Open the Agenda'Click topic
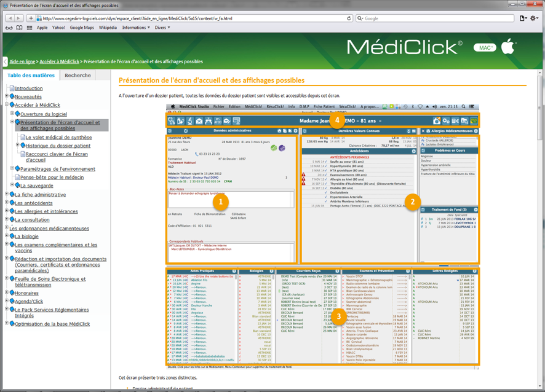The width and height of the screenshot is (545, 392). [29, 302]
